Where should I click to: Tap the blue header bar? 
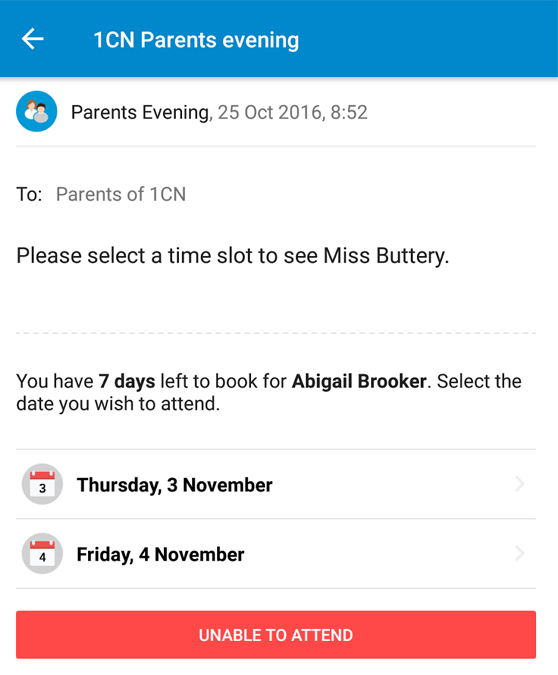coord(279,39)
